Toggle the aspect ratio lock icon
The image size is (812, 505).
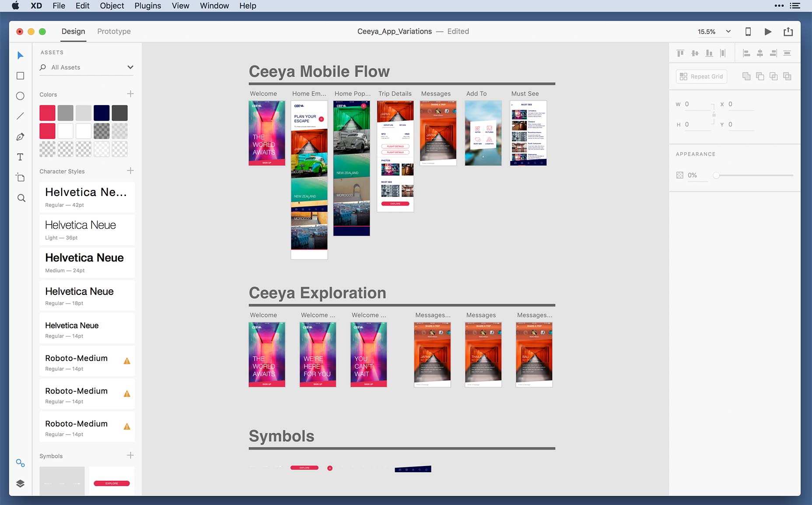(714, 114)
